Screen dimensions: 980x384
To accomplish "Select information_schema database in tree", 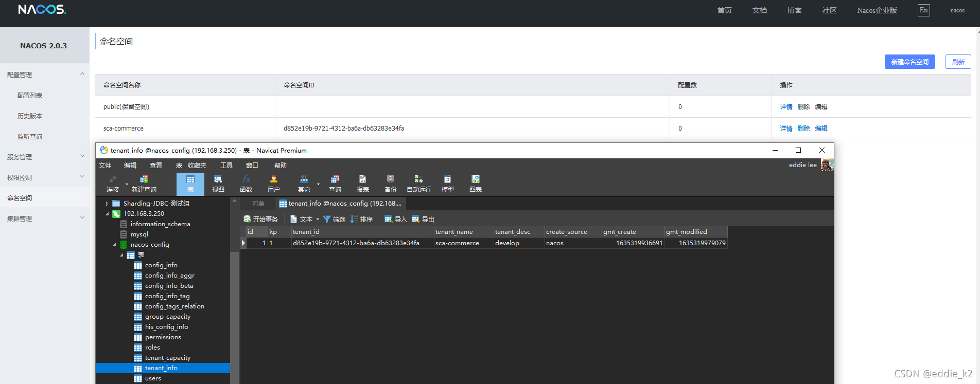I will pos(160,224).
